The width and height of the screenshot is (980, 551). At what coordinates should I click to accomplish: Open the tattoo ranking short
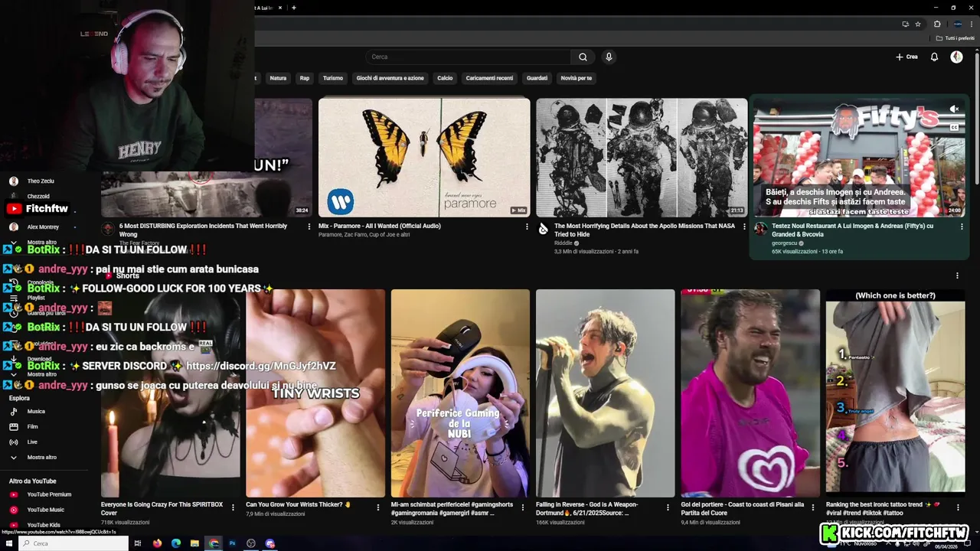895,393
